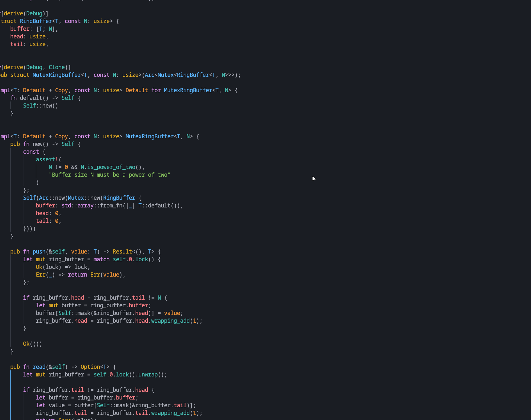This screenshot has width=531, height=420.
Task: Click 'unwrap' in the read function
Action: pos(148,375)
